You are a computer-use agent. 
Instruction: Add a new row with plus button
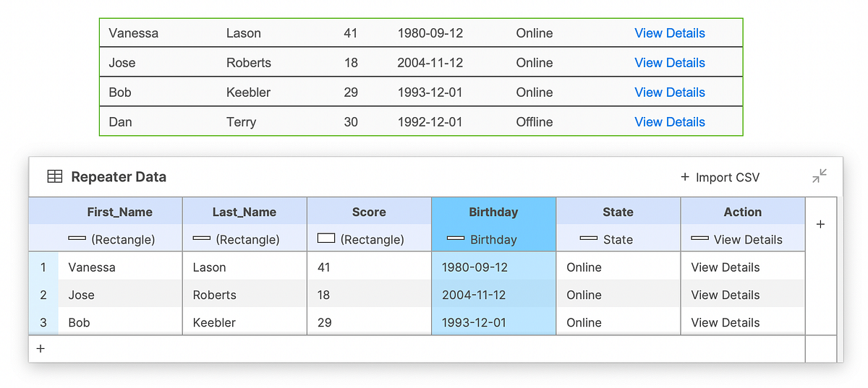[41, 348]
